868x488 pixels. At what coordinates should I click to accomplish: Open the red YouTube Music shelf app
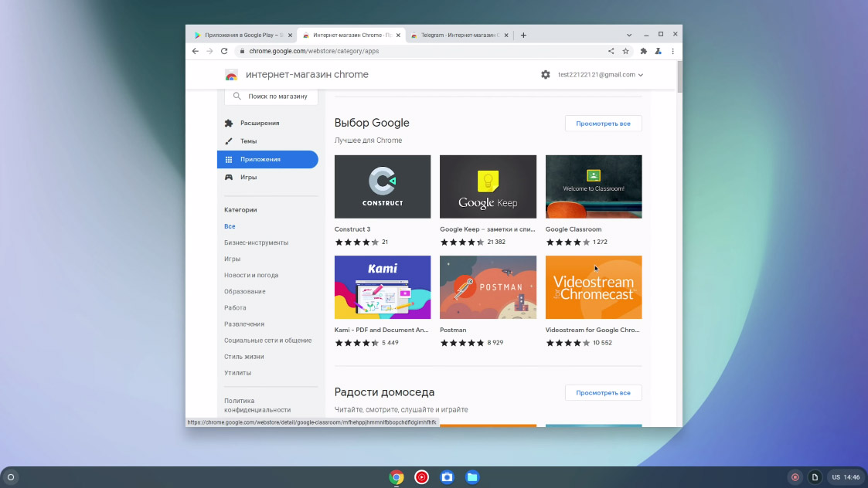click(x=422, y=477)
